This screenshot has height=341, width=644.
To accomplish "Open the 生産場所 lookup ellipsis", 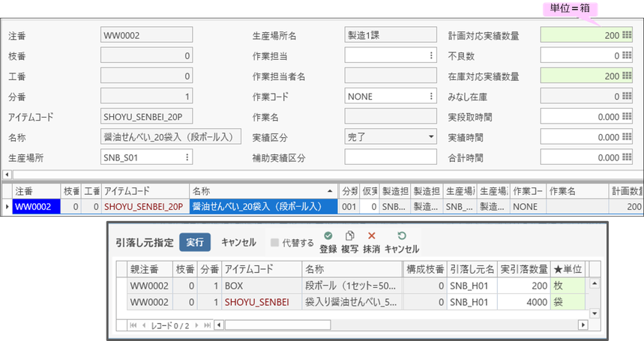I will click(187, 157).
